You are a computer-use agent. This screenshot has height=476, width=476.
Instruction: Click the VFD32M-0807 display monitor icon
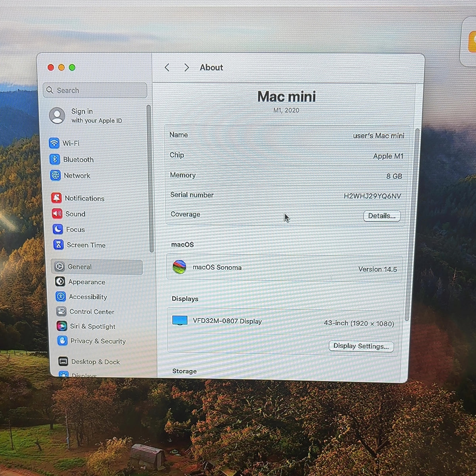pos(180,320)
